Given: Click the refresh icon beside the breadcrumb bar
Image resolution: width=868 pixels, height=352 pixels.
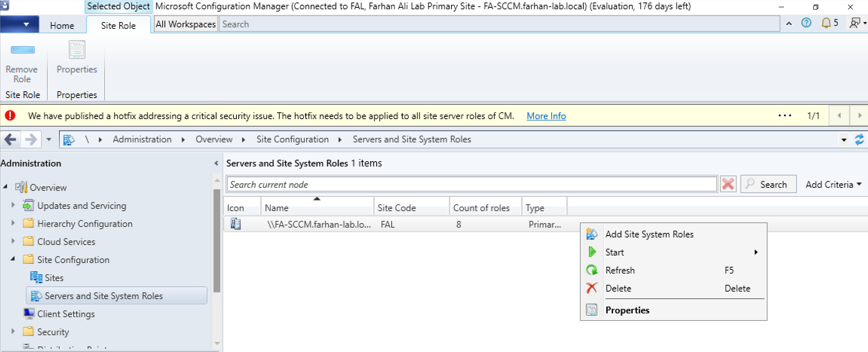Looking at the screenshot, I should (x=859, y=139).
